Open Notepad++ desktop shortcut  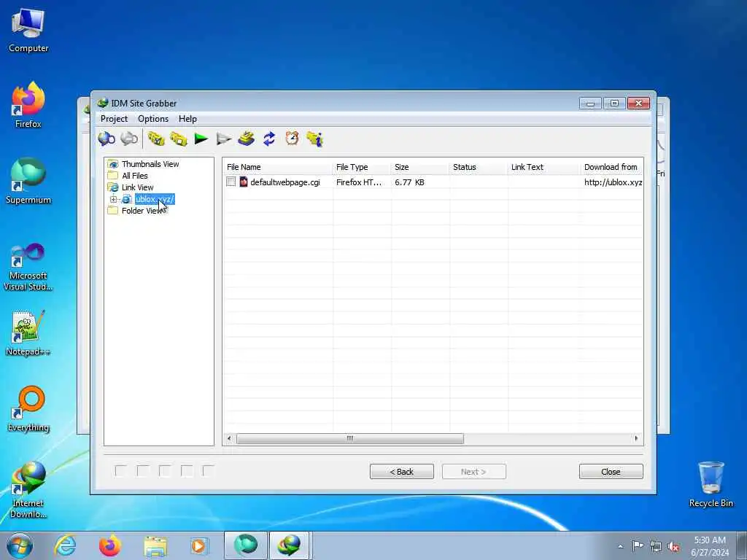coord(28,333)
